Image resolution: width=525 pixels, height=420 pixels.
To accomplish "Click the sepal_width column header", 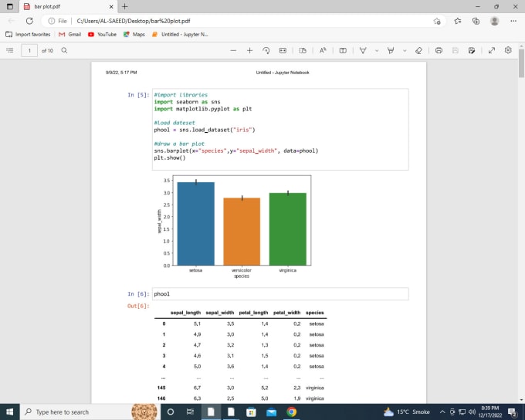I will click(219, 313).
